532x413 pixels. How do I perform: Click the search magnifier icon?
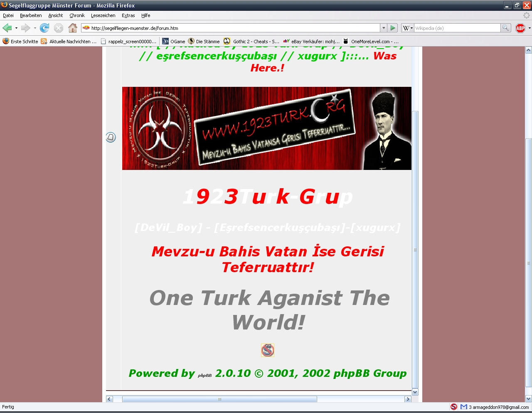(506, 28)
